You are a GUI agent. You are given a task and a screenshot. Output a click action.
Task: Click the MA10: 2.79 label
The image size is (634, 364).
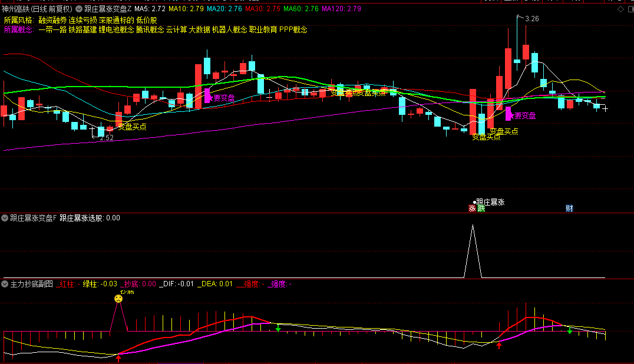click(186, 9)
